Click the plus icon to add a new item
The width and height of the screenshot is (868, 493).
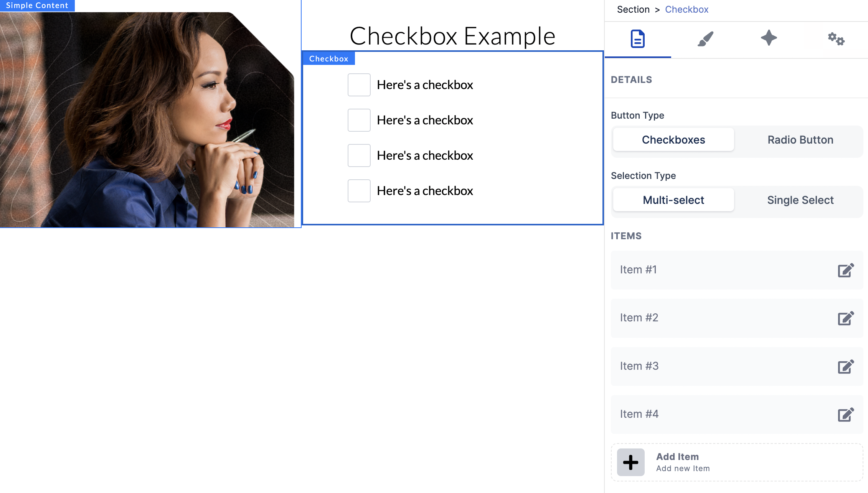(630, 462)
